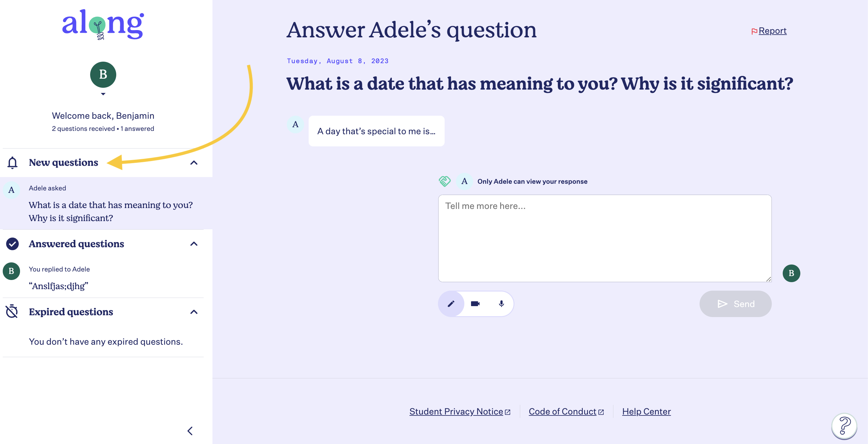Click the Along lightbulb logo
This screenshot has width=868, height=444.
coord(103,25)
